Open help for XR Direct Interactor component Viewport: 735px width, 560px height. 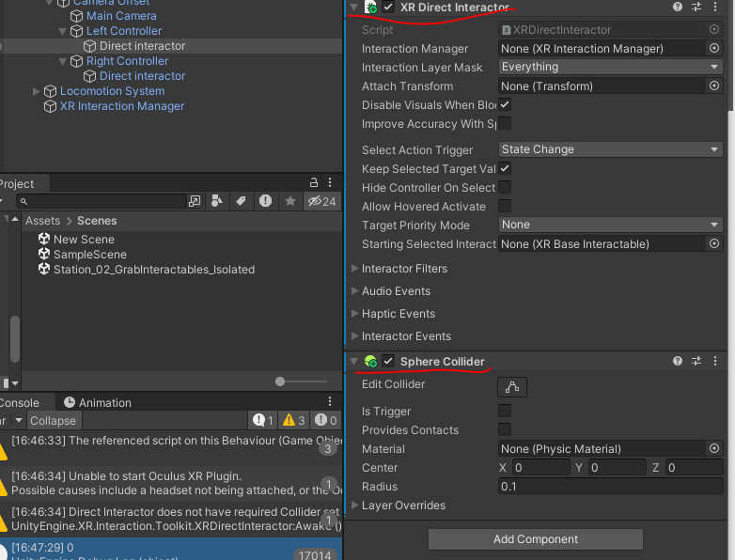[x=678, y=7]
